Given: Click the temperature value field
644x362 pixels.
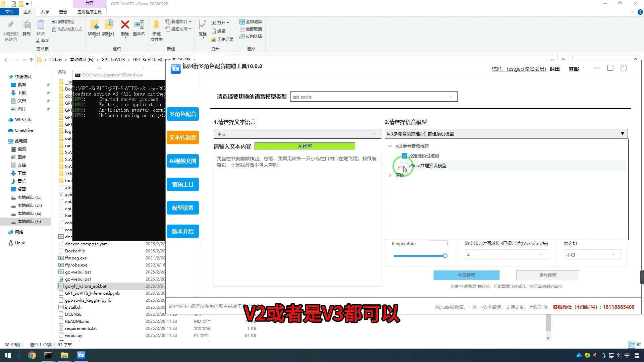Looking at the screenshot, I should (439, 244).
